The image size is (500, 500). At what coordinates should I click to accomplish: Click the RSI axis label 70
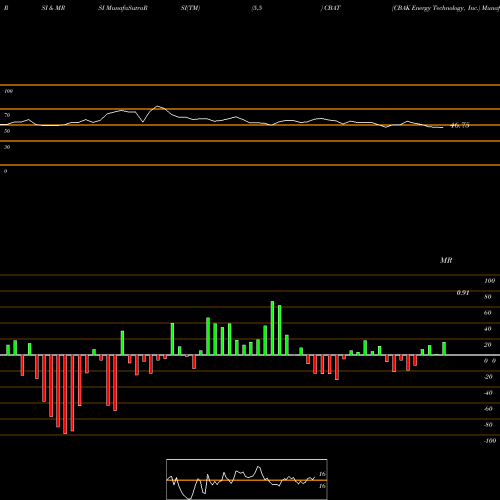point(7,115)
